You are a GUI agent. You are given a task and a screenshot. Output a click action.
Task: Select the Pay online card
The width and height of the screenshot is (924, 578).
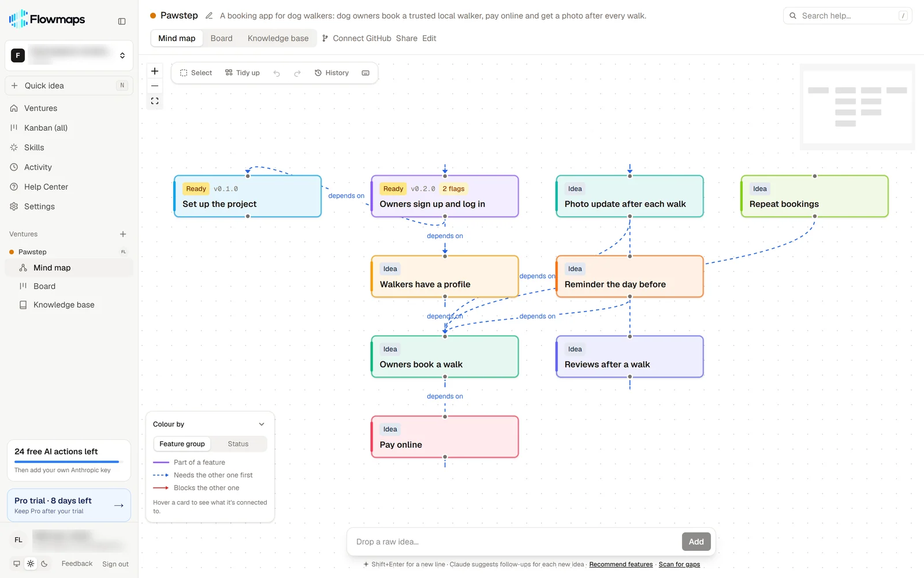pos(445,437)
